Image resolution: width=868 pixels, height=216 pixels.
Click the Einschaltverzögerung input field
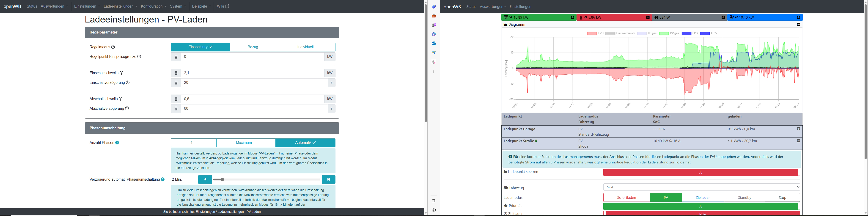pos(254,83)
